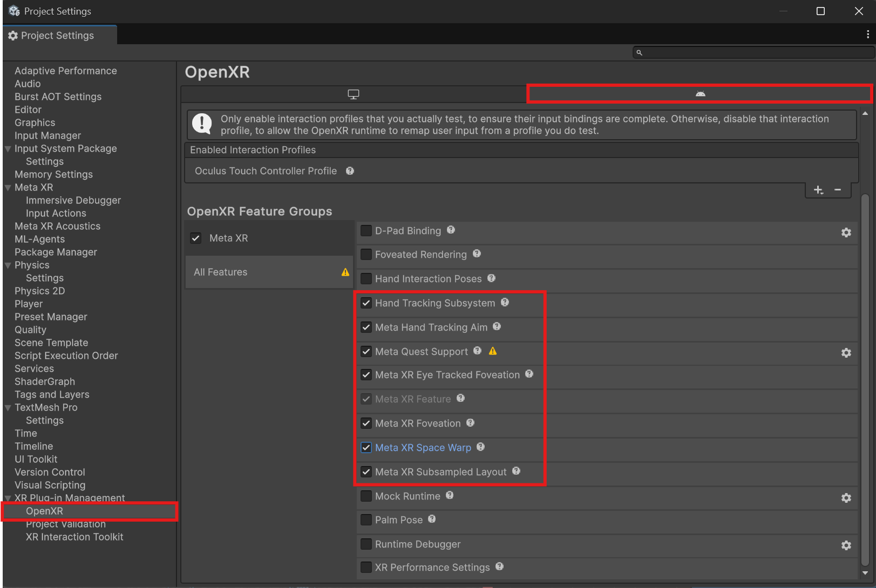The height and width of the screenshot is (588, 876).
Task: Enable Hand Interaction Poses checkbox
Action: pos(366,278)
